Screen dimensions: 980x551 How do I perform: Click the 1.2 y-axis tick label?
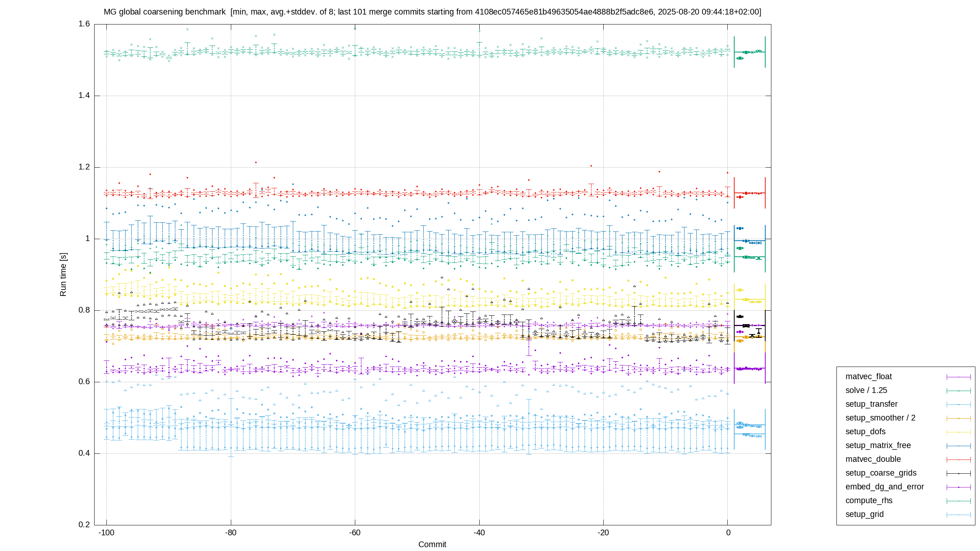pyautogui.click(x=84, y=167)
